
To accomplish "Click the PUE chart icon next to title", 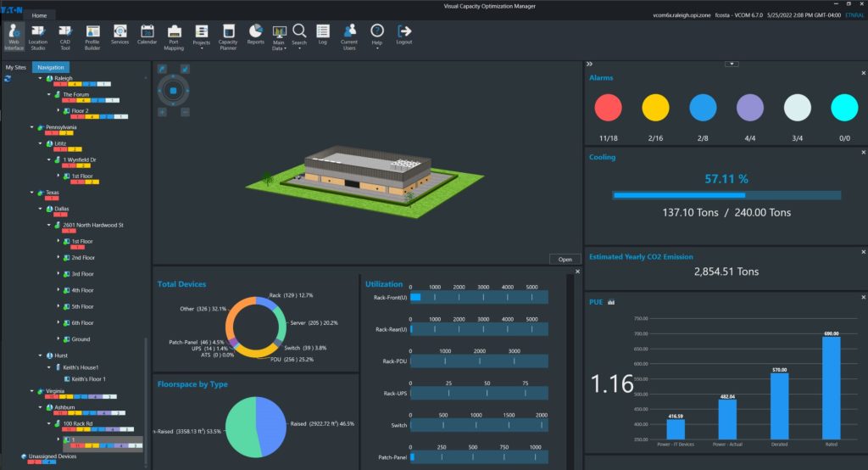I will click(x=610, y=301).
